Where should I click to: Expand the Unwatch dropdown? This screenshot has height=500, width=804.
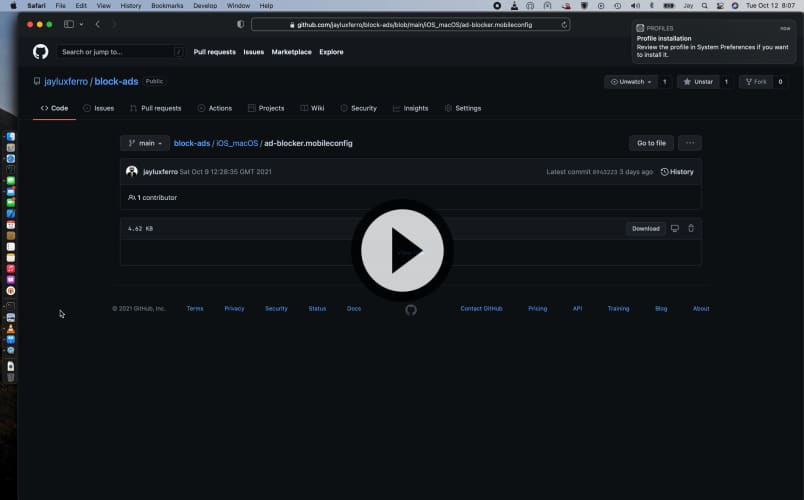pos(631,82)
